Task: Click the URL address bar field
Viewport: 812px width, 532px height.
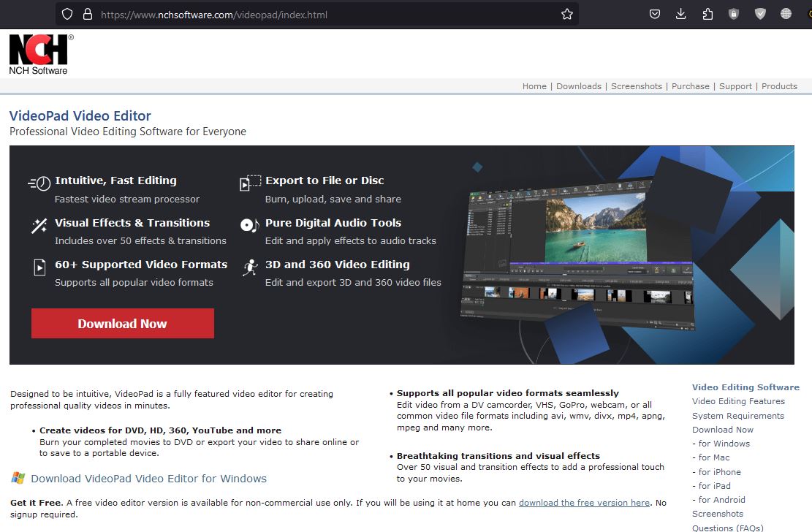Action: click(317, 15)
